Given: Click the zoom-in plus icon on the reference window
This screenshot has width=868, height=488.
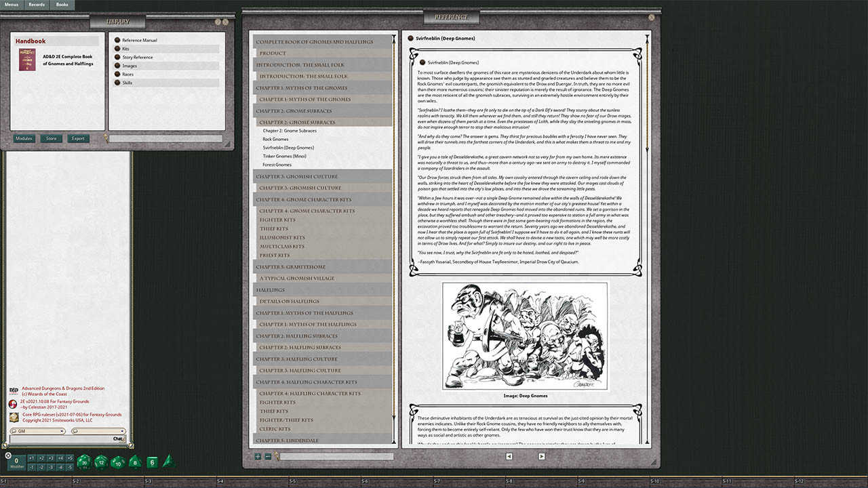Looking at the screenshot, I should pos(257,456).
